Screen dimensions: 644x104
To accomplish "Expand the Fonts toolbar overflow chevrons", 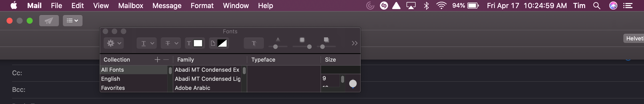I will 354,43.
